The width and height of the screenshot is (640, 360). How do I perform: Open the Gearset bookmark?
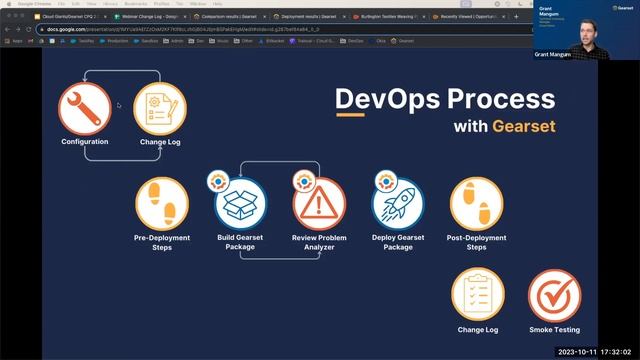pyautogui.click(x=402, y=41)
